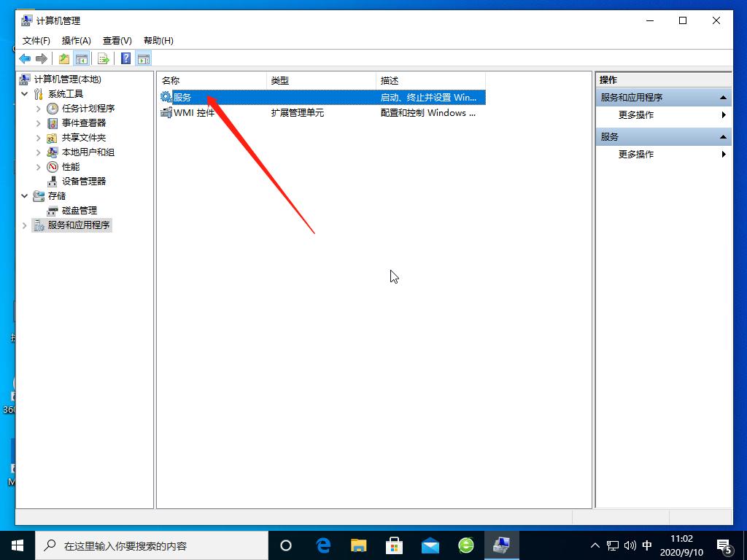Click the Forward navigation arrow icon
The image size is (747, 560).
pos(42,58)
